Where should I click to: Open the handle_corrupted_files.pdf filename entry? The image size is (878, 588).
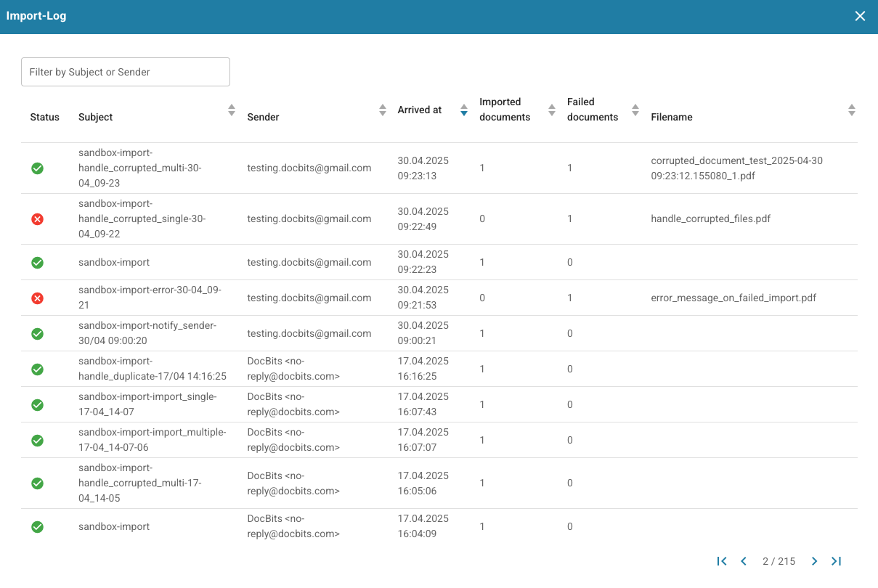(710, 219)
